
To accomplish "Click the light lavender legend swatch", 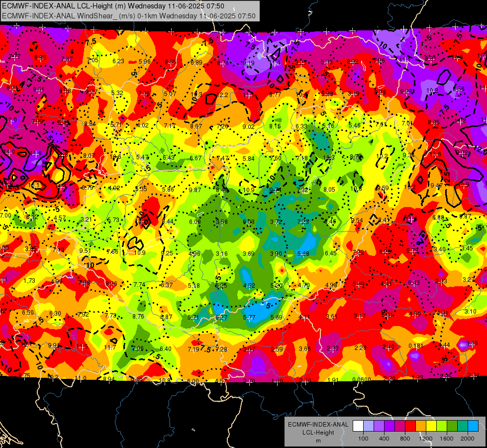I will pos(368,426).
